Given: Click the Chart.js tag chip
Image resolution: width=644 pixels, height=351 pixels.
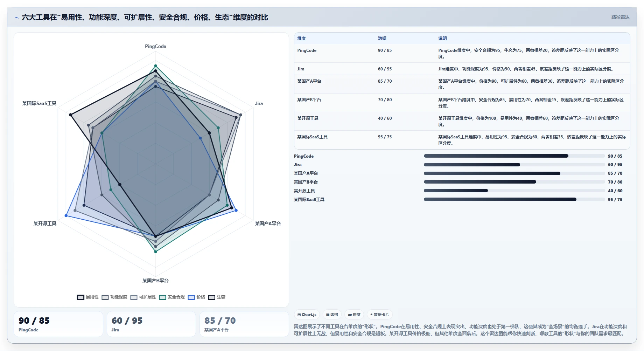Looking at the screenshot, I should click(307, 315).
